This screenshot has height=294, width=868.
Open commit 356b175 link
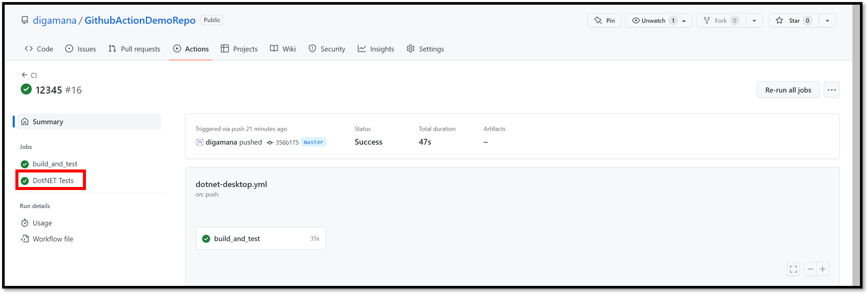286,143
